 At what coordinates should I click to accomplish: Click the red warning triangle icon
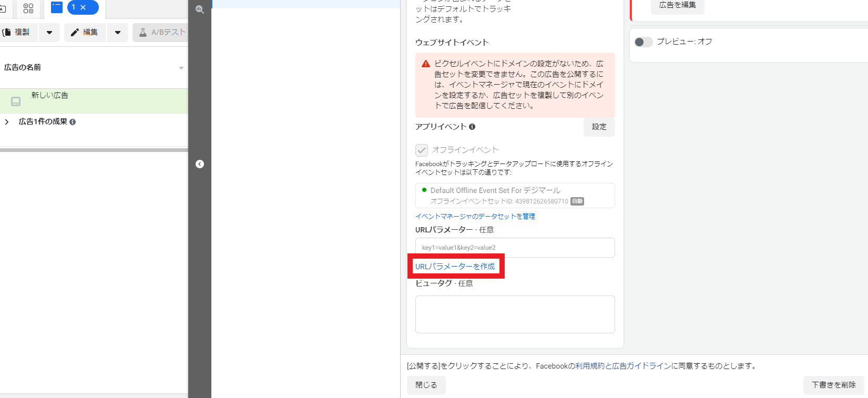pos(426,64)
